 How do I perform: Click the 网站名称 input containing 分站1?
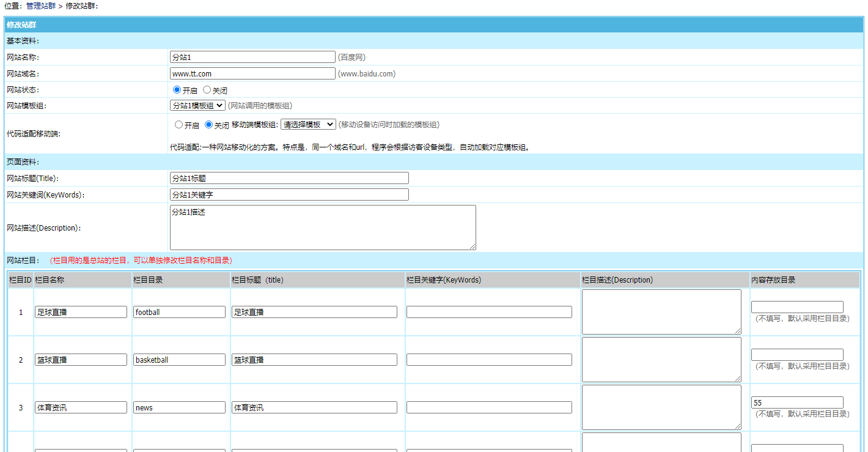pos(252,56)
